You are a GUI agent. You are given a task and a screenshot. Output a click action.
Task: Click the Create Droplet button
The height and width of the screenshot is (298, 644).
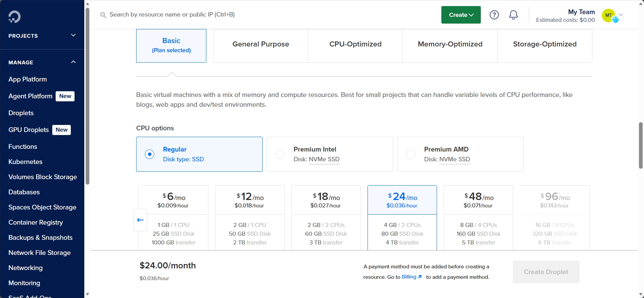click(x=546, y=272)
